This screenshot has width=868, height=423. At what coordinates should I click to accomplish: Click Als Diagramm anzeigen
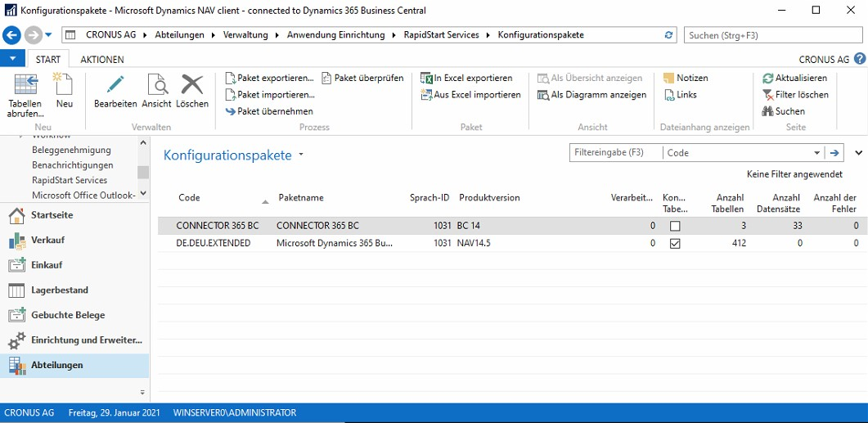(591, 95)
